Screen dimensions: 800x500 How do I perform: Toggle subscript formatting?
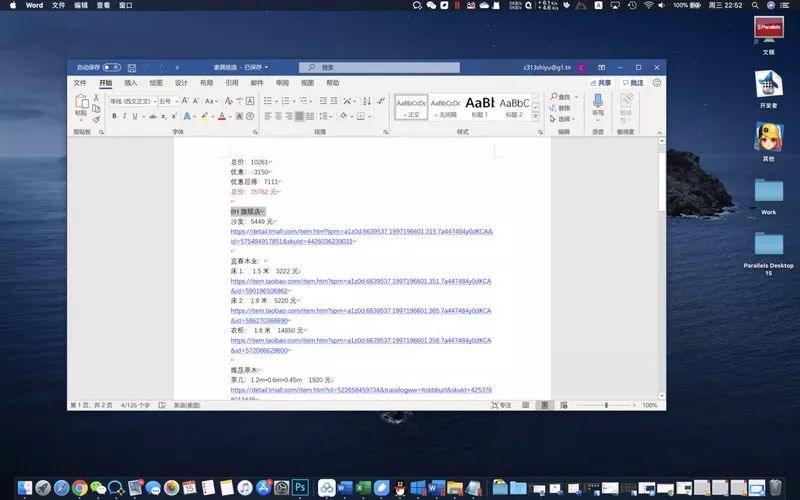pos(164,116)
